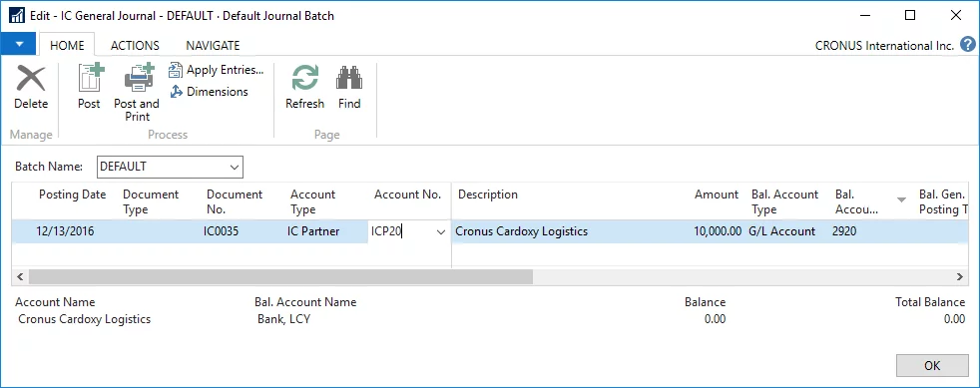Open the help question mark icon
Viewport: 980px width, 388px height.
pyautogui.click(x=968, y=44)
